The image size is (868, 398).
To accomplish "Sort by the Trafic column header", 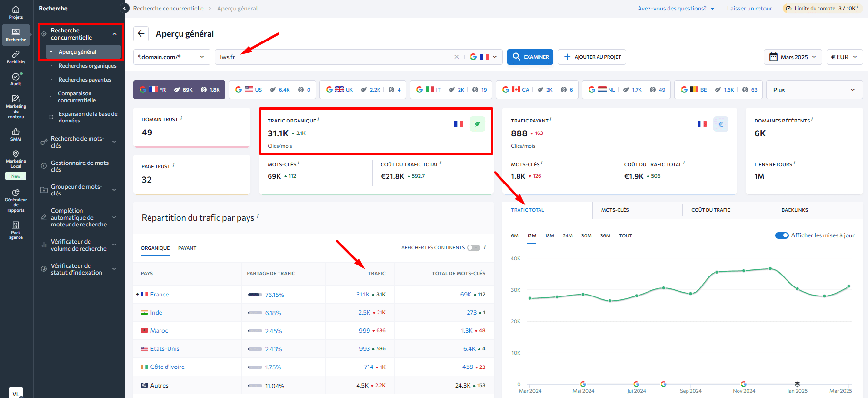I will [377, 274].
